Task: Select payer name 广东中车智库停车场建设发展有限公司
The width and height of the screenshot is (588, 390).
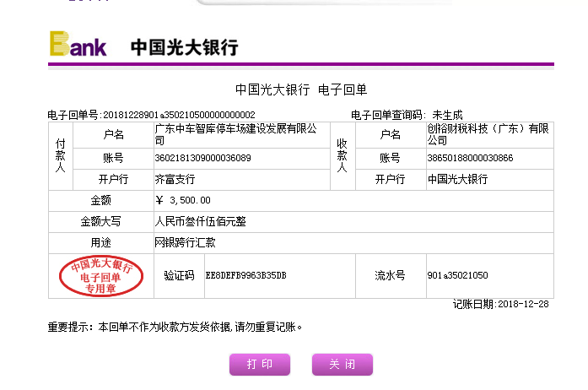Action: point(235,134)
